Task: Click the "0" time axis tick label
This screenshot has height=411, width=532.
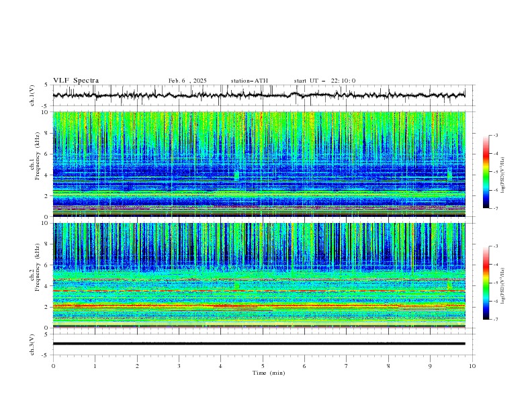Action: pos(53,366)
